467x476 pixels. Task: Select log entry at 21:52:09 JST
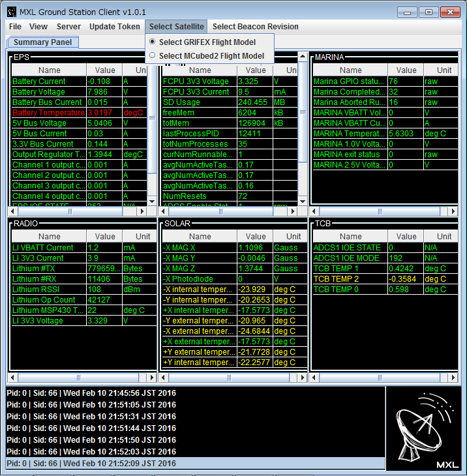click(x=196, y=464)
